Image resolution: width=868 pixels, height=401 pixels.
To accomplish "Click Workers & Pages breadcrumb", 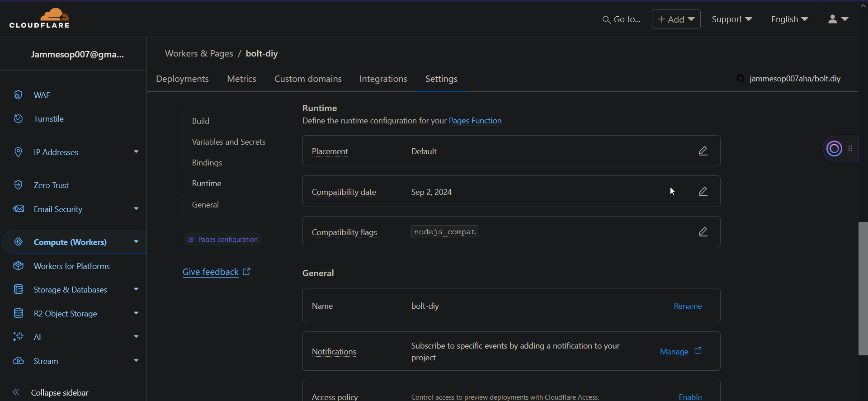I will coord(199,53).
